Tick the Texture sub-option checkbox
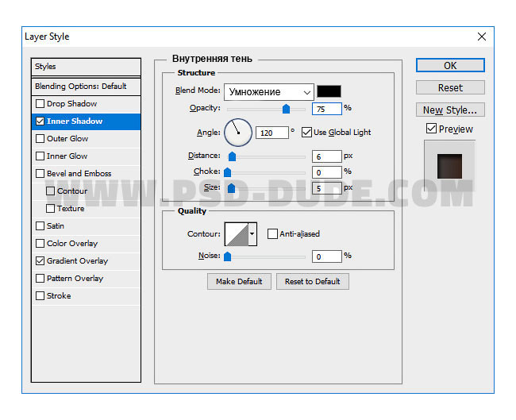516x420 pixels. 50,208
